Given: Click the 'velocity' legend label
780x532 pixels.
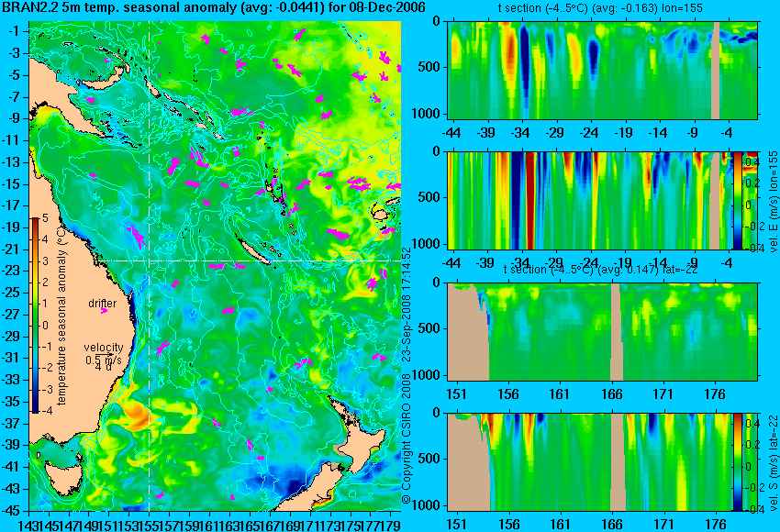Looking at the screenshot, I should coord(104,348).
